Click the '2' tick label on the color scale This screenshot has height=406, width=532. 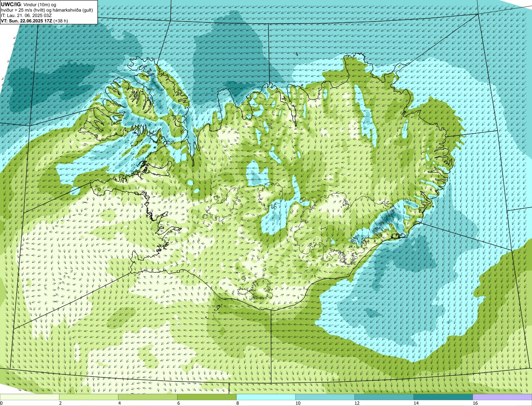click(60, 403)
